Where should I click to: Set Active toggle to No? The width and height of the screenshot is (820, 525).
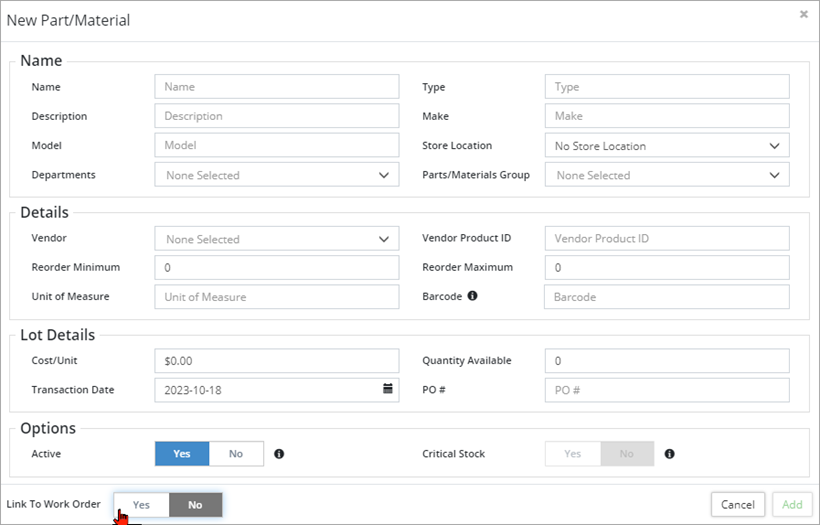click(236, 454)
